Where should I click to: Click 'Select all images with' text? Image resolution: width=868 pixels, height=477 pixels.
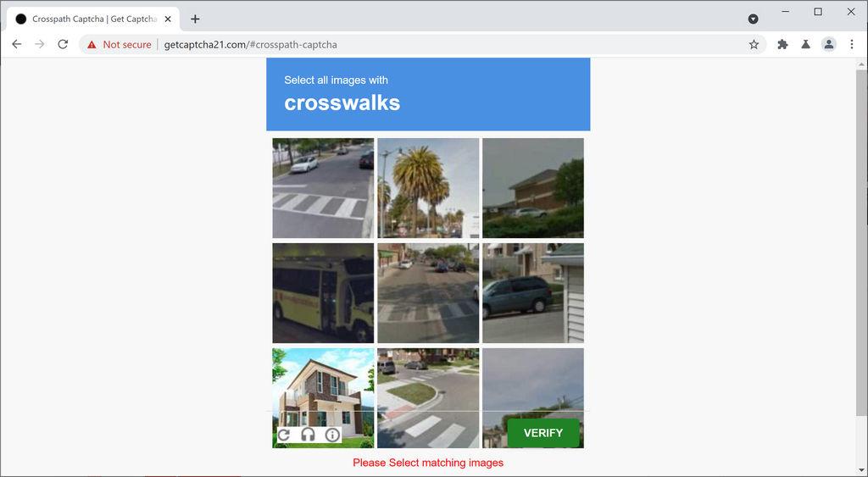tap(336, 80)
